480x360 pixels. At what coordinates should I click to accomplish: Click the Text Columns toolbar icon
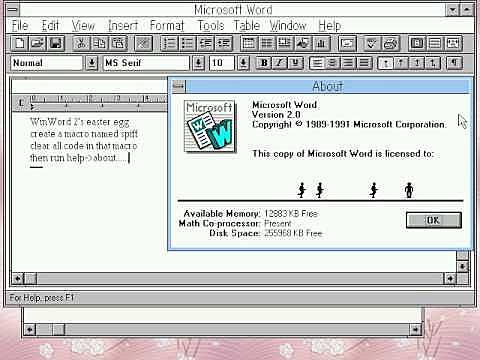[x=266, y=43]
